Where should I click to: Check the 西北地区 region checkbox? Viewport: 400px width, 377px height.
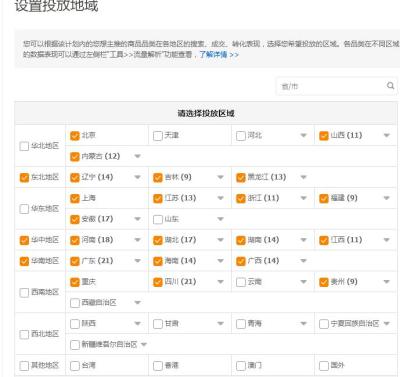coord(24,334)
